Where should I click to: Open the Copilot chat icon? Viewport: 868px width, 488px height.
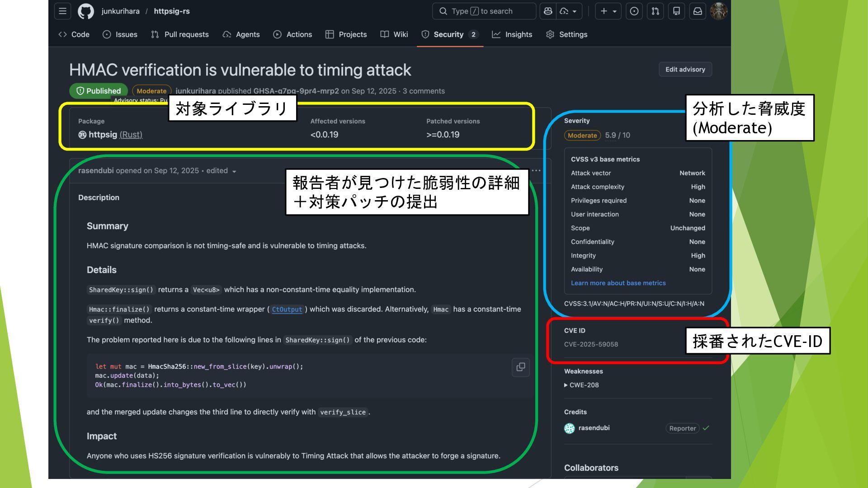548,11
